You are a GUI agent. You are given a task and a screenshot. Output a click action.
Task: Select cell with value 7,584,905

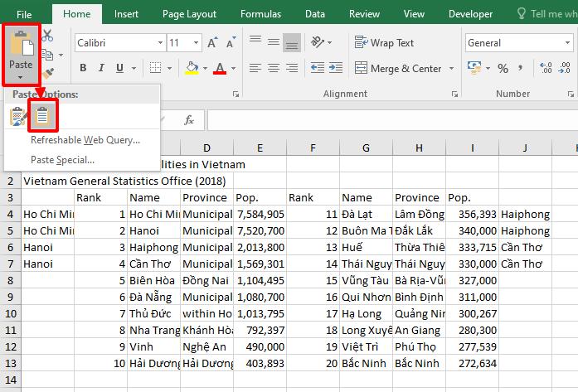tap(260, 215)
